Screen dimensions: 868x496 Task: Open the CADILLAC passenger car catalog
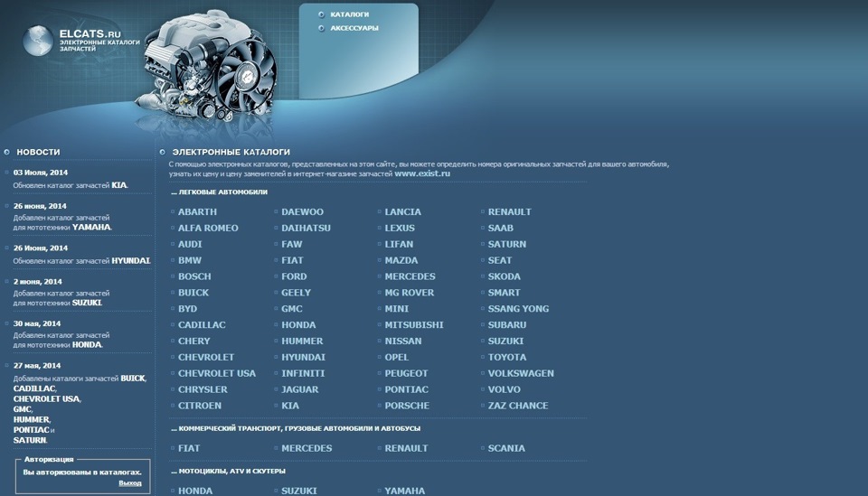click(x=202, y=324)
